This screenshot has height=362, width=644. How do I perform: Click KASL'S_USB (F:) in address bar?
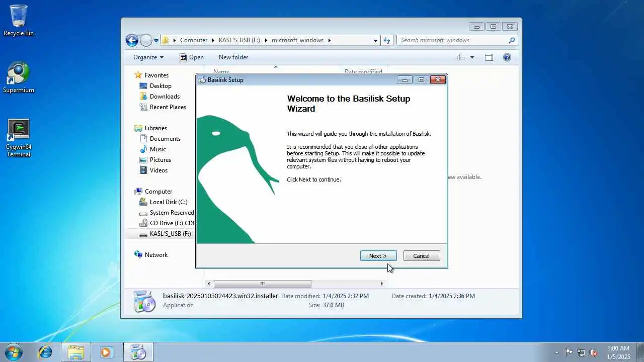[x=239, y=40]
